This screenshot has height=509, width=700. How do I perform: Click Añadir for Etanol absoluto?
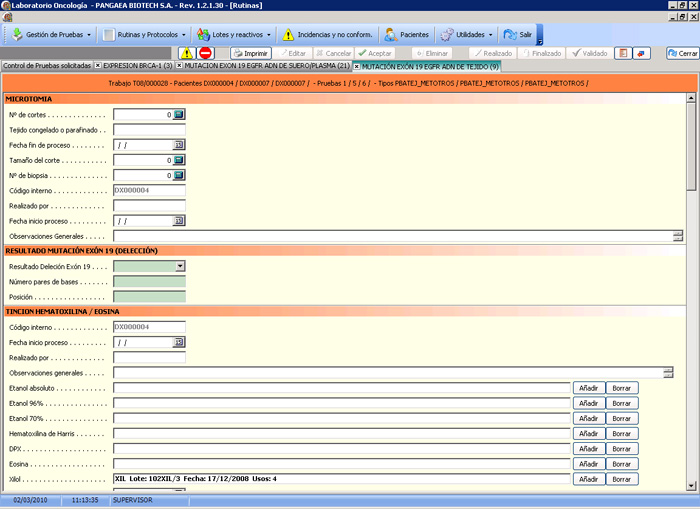click(588, 388)
